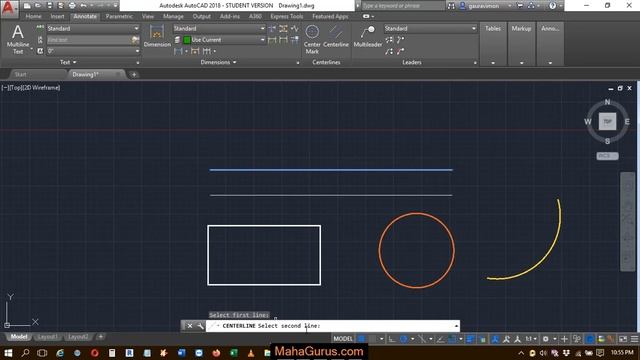Click the new drawing plus tab button
Image resolution: width=640 pixels, height=360 pixels.
pyautogui.click(x=134, y=74)
